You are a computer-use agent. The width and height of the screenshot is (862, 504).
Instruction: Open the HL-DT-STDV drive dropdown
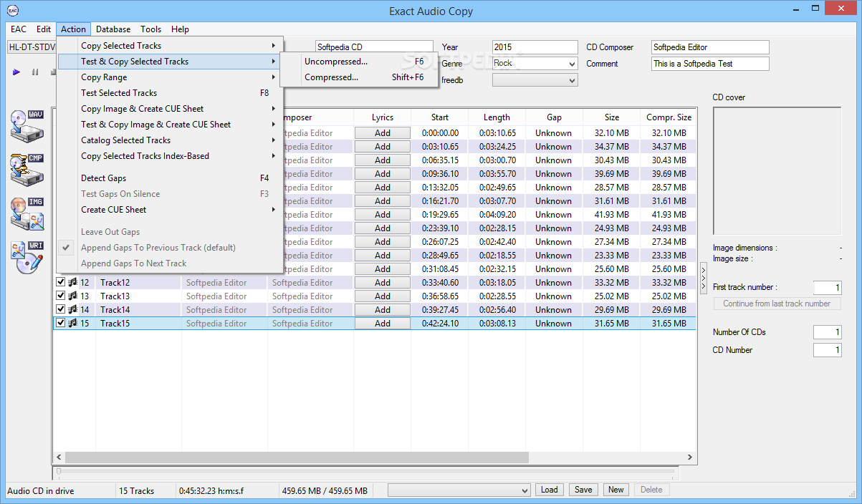click(32, 47)
